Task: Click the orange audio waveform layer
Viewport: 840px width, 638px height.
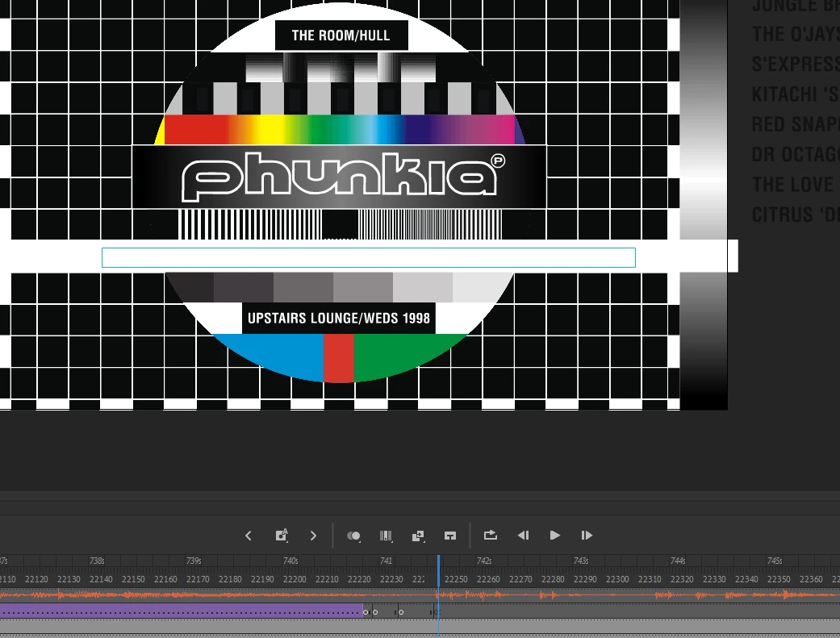Action: (x=420, y=594)
